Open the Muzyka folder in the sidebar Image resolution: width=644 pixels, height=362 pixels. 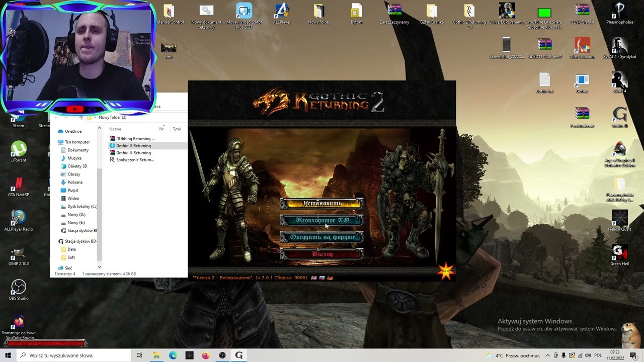point(71,158)
